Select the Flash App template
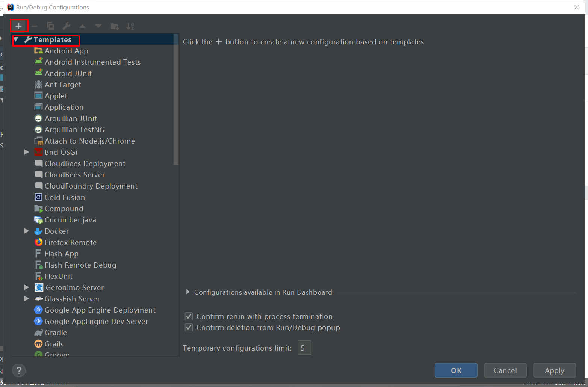588x387 pixels. (62, 254)
